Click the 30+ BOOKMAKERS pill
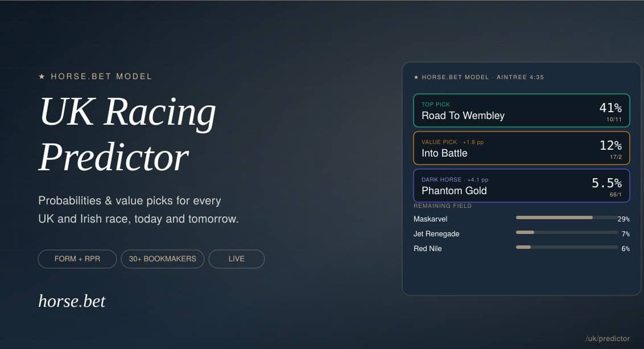Screen dimensions: 644x349 [x=163, y=259]
